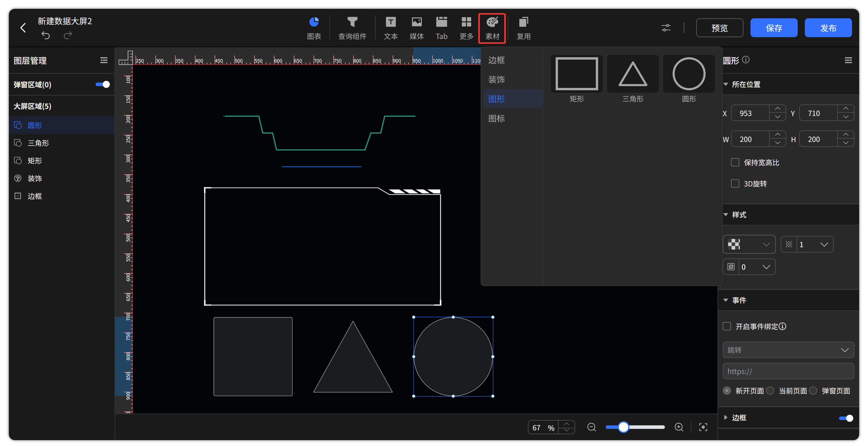Select the 矩形 layer
The width and height of the screenshot is (868, 446).
62,160
